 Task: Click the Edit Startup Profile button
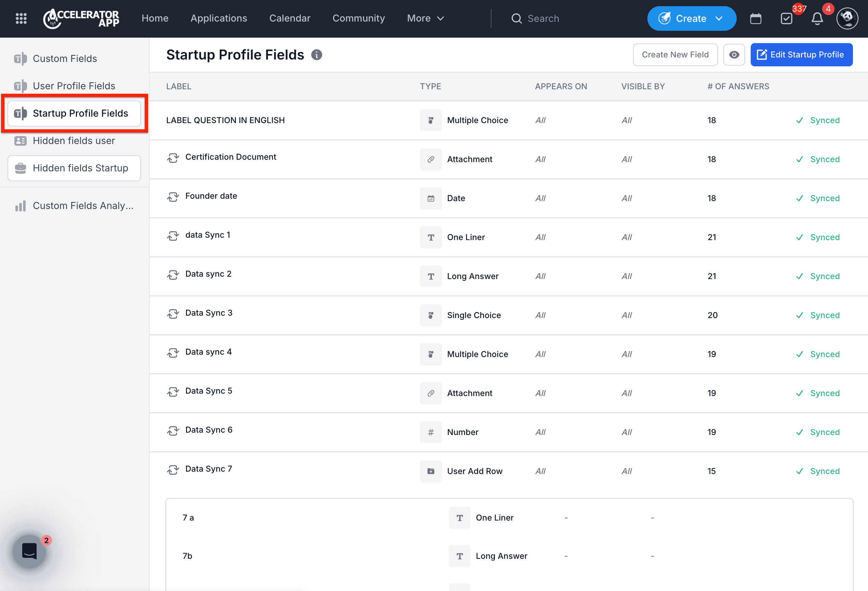tap(802, 54)
